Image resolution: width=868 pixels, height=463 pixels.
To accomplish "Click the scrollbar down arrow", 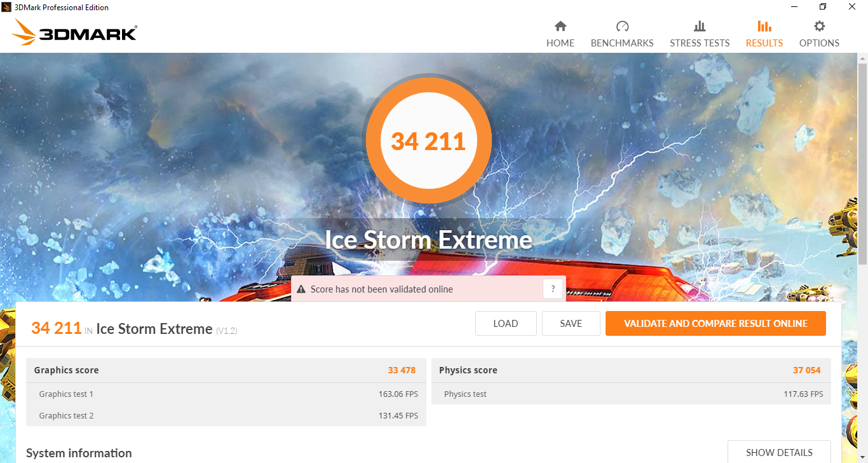I will point(862,457).
